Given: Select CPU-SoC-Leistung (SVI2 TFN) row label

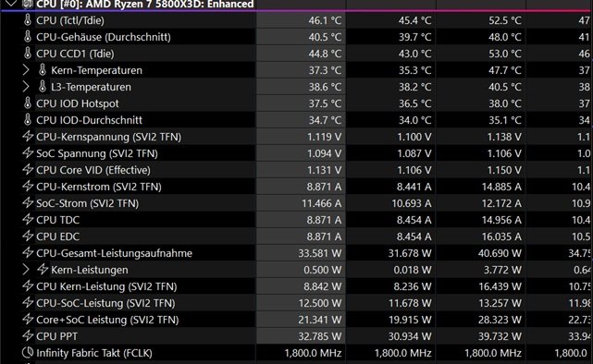Looking at the screenshot, I should pyautogui.click(x=105, y=303).
